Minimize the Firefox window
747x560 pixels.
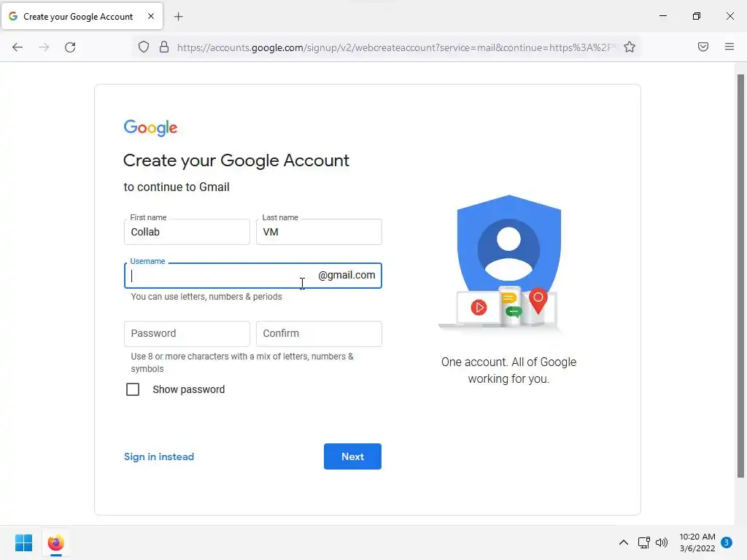tap(662, 16)
